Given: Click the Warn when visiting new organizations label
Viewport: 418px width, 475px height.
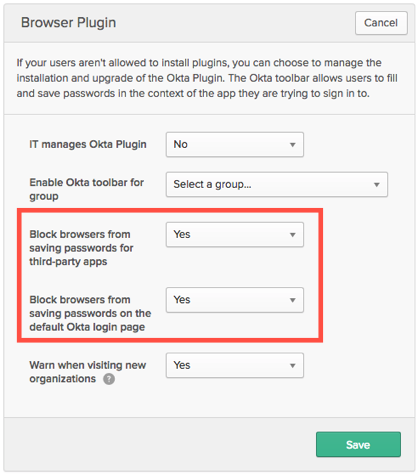Looking at the screenshot, I should (87, 372).
